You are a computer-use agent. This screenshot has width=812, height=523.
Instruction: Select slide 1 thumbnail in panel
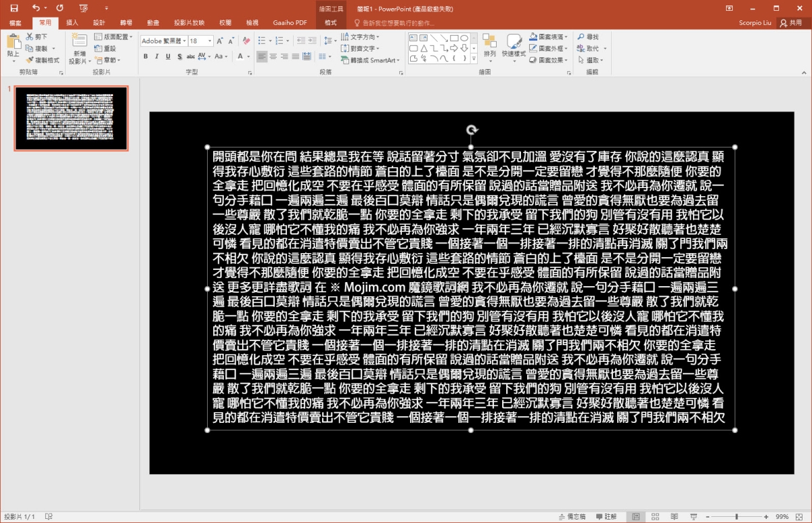(71, 118)
